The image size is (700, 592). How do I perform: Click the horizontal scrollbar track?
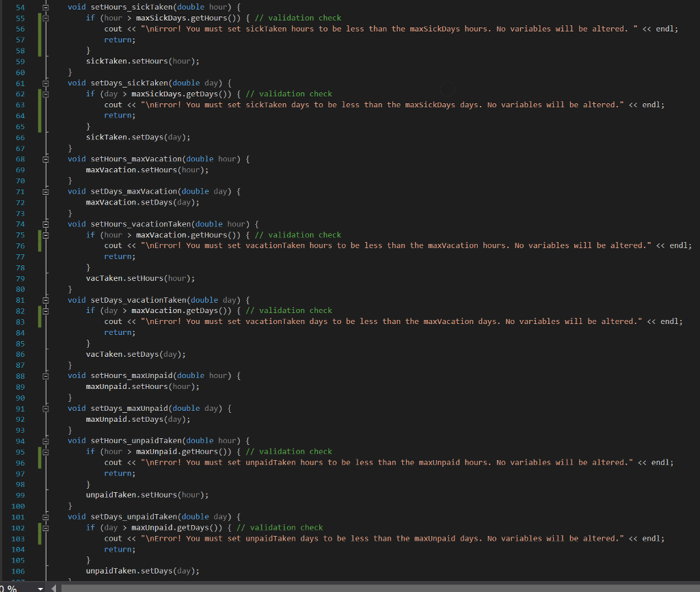[379, 589]
